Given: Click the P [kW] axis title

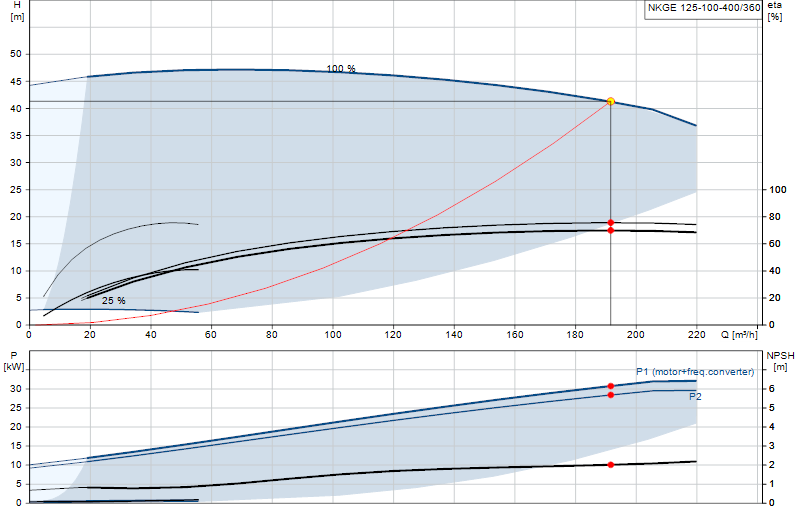Looking at the screenshot, I should (14, 361).
